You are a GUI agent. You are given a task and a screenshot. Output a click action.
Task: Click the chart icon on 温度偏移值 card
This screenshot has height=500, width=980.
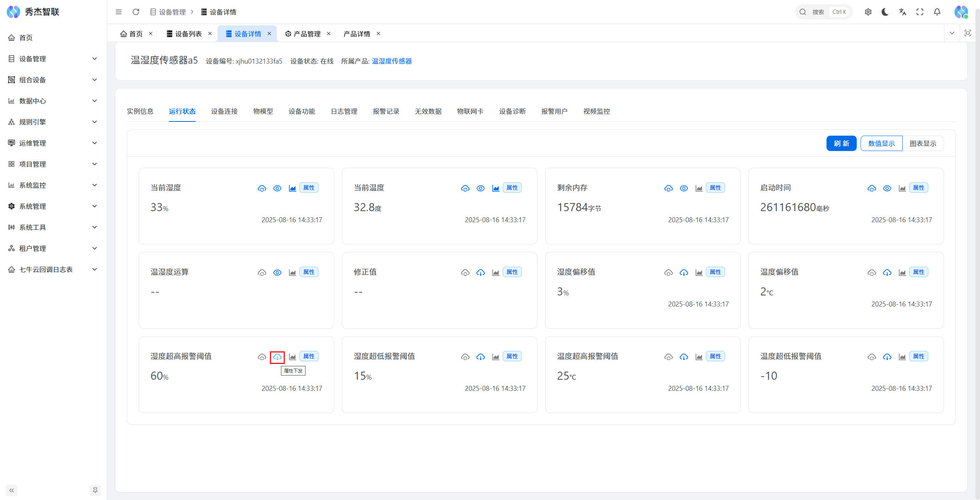coord(902,272)
